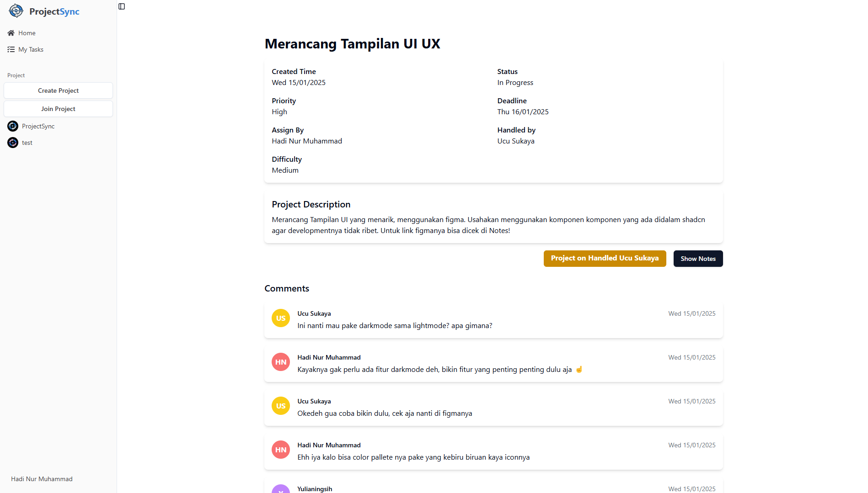Click Project on Handled Ucu Sukaya button
The image size is (868, 493).
[x=605, y=259]
